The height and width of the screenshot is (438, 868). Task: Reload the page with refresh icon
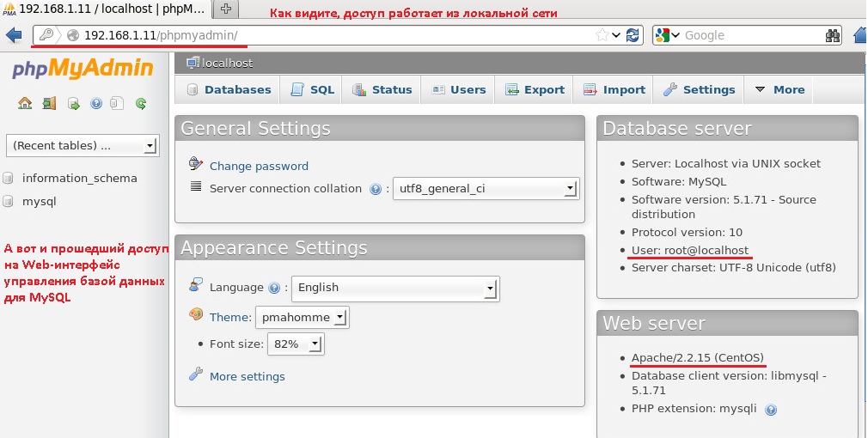click(x=633, y=35)
